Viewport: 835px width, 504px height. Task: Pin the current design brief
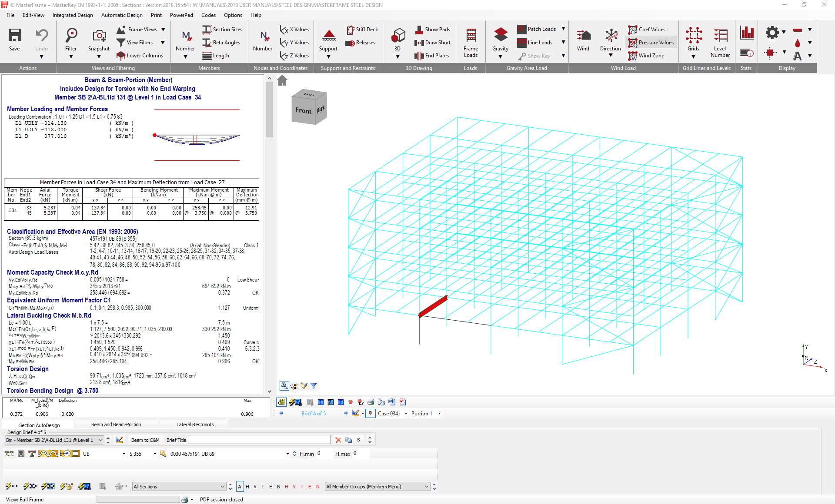coord(370,413)
